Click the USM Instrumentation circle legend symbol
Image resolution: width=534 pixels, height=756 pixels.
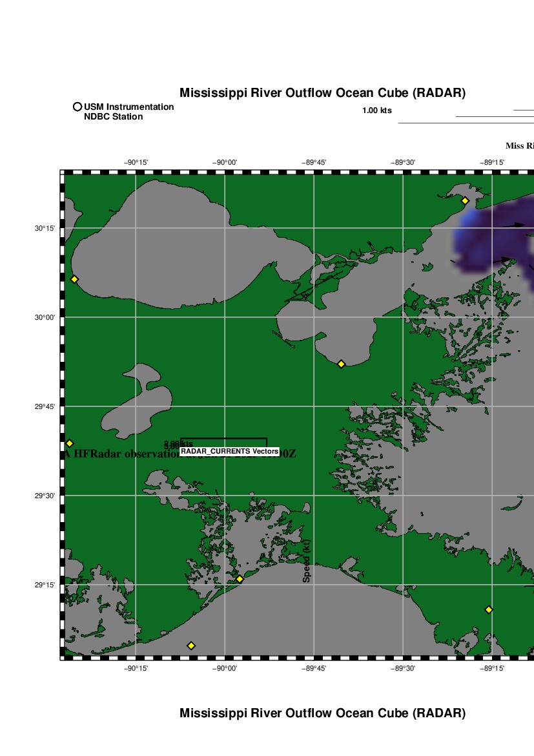tap(77, 107)
